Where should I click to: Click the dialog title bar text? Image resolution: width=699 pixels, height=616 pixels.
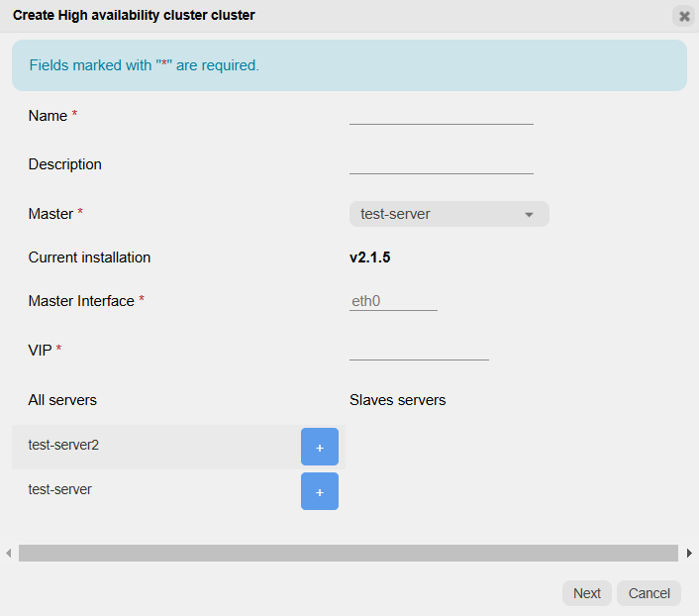pos(134,16)
